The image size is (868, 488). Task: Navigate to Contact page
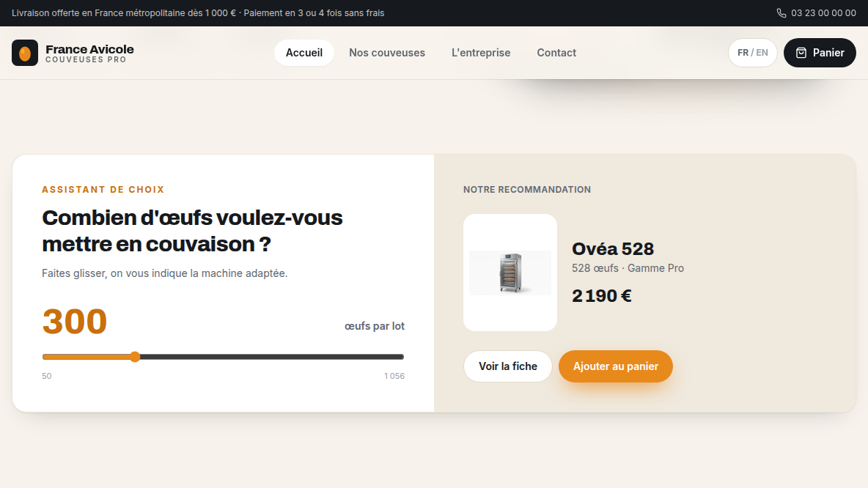coord(556,53)
